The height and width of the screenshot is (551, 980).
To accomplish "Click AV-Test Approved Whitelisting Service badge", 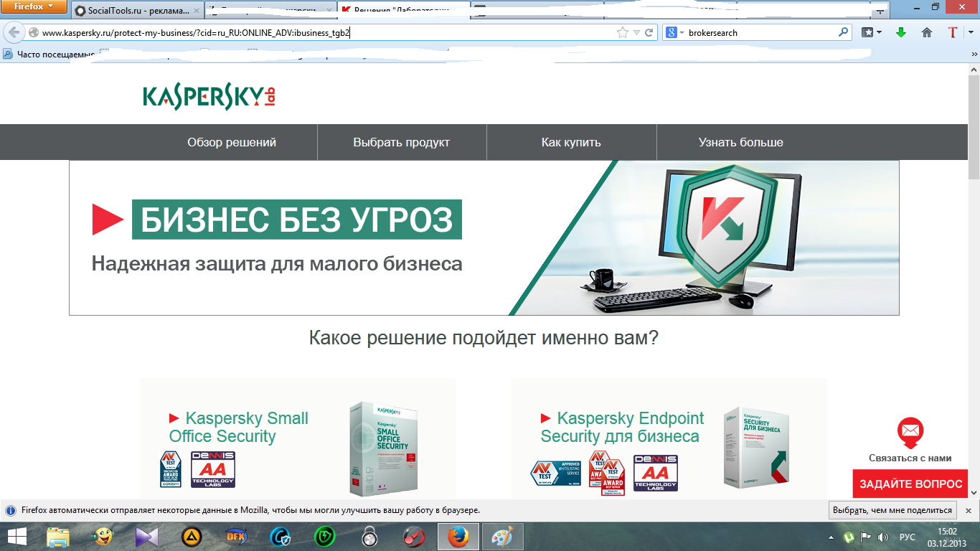I will point(556,474).
